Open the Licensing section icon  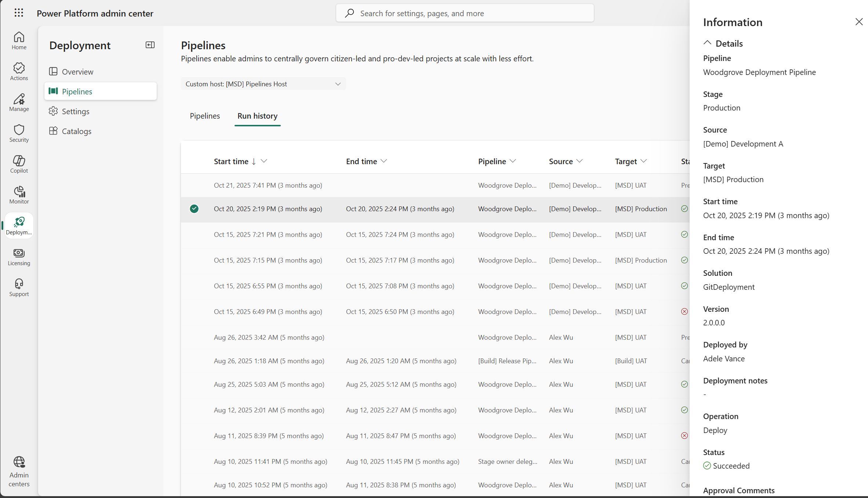pyautogui.click(x=19, y=256)
